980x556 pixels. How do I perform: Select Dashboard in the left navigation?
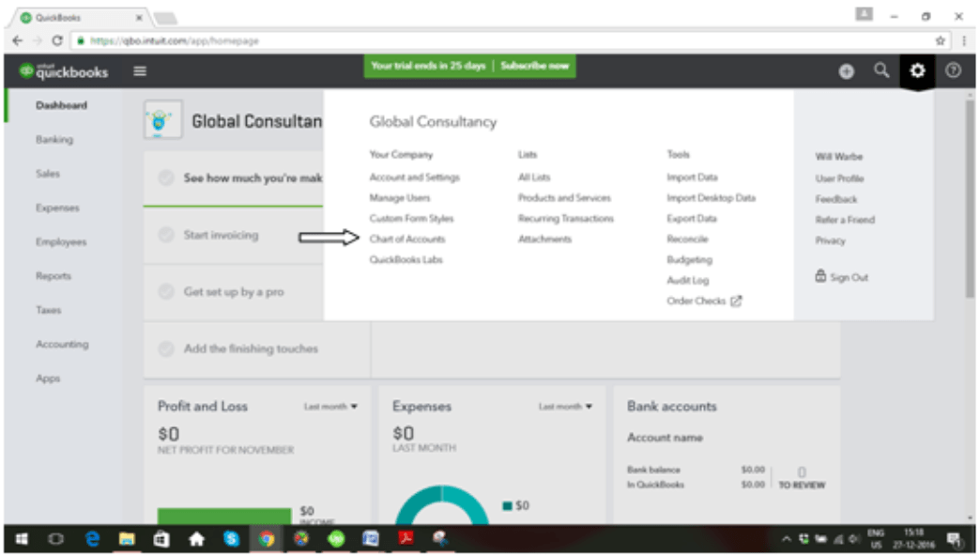pos(61,106)
